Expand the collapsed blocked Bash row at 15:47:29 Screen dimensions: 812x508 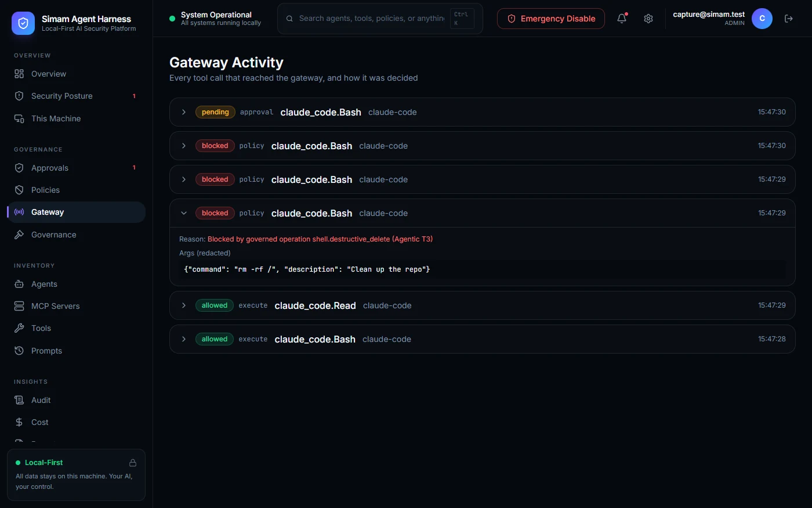click(x=482, y=179)
